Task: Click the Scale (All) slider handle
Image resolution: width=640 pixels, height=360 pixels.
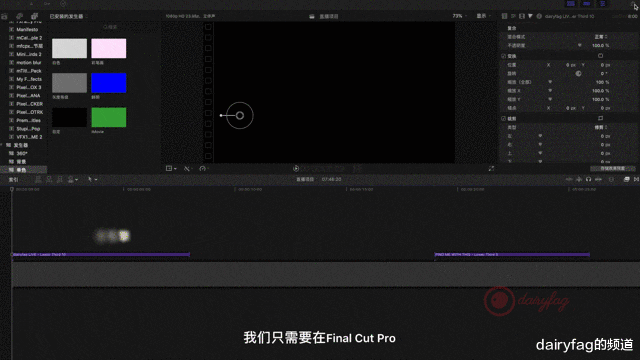Action: 550,82
